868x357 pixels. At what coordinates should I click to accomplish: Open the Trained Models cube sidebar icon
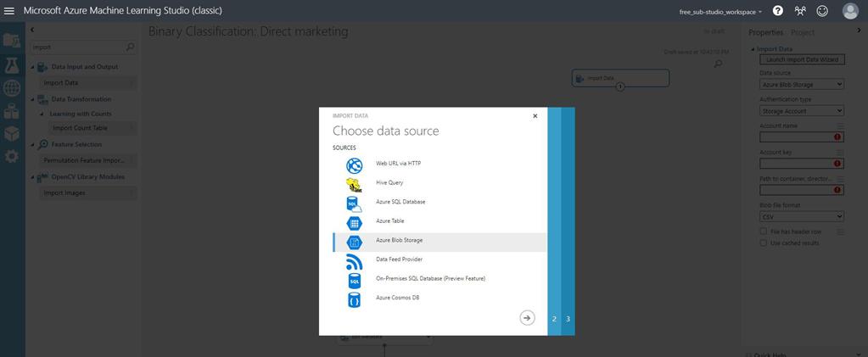click(12, 133)
